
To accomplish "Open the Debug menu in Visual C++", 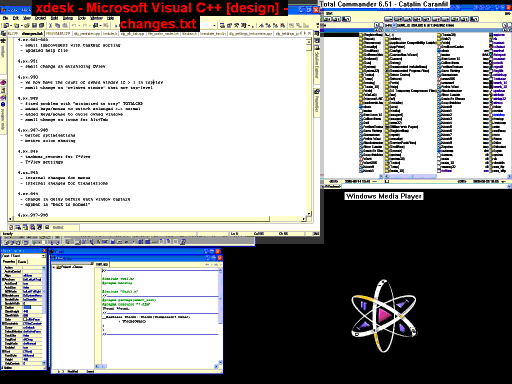I will (x=68, y=18).
